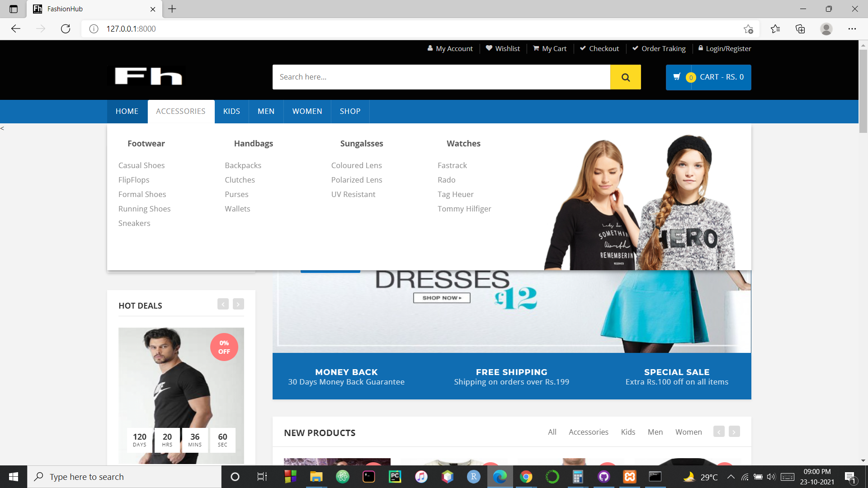
Task: Open Backpacks category link
Action: click(x=243, y=165)
